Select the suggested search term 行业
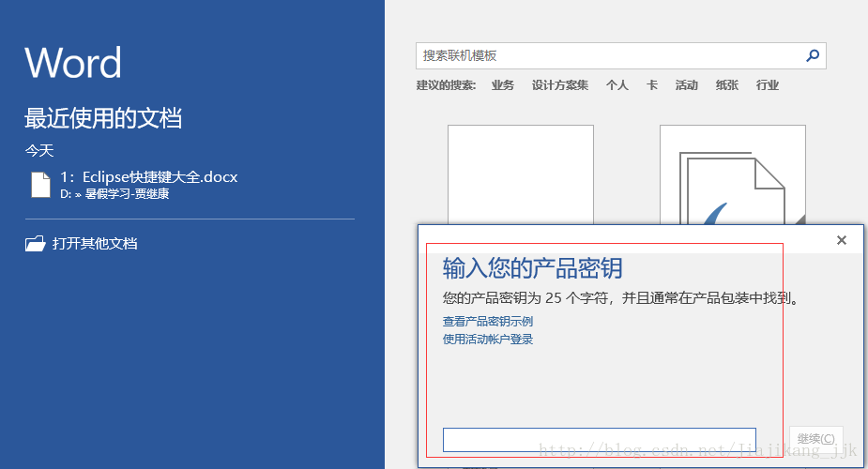Screen dimensions: 868x469 click(768, 85)
